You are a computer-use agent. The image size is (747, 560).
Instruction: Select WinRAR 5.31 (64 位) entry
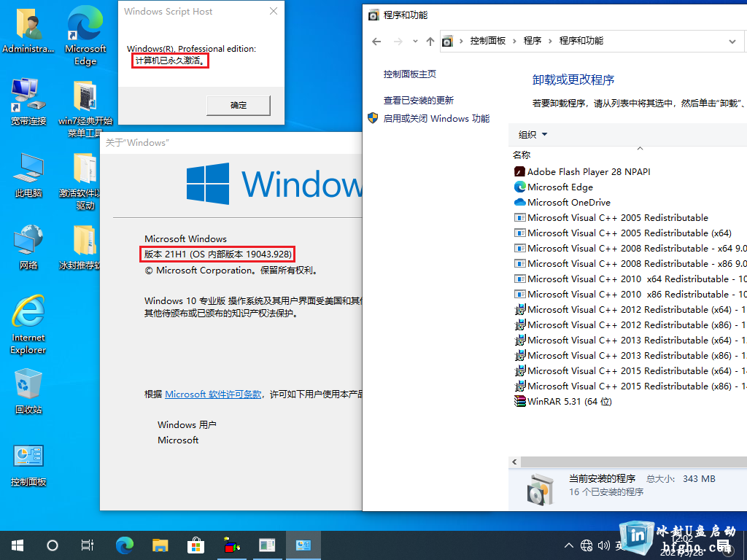click(563, 402)
